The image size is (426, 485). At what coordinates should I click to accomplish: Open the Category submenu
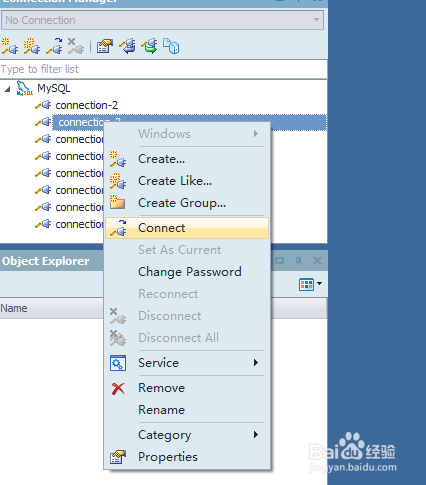tap(187, 435)
